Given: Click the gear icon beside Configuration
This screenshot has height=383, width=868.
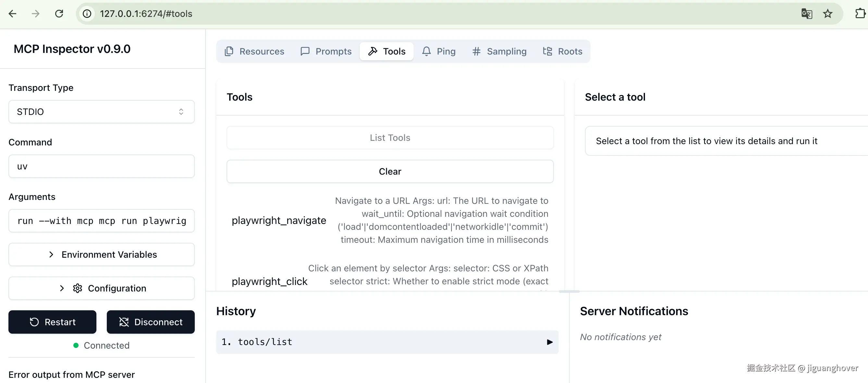Looking at the screenshot, I should pos(78,288).
